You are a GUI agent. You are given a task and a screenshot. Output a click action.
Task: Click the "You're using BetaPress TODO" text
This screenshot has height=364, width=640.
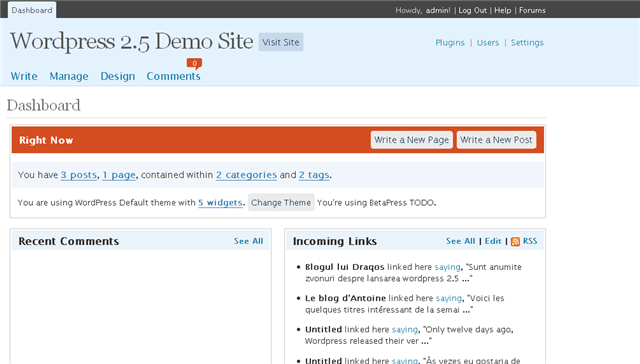pyautogui.click(x=376, y=203)
